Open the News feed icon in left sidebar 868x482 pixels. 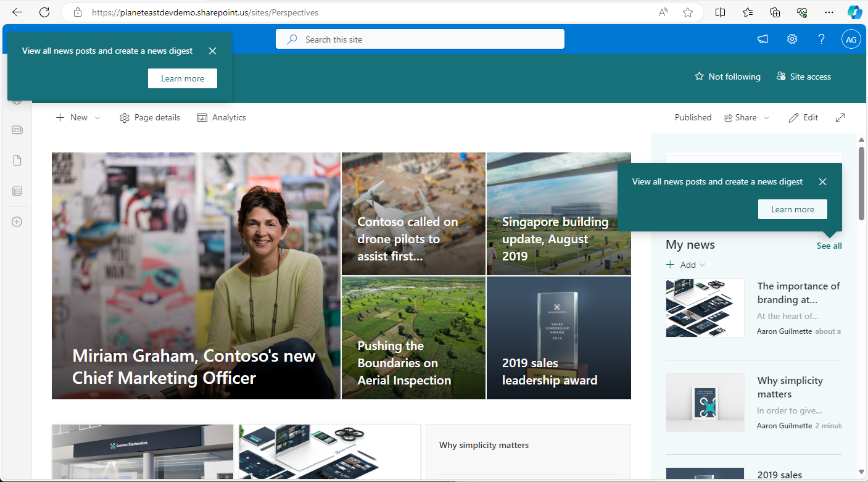[17, 130]
